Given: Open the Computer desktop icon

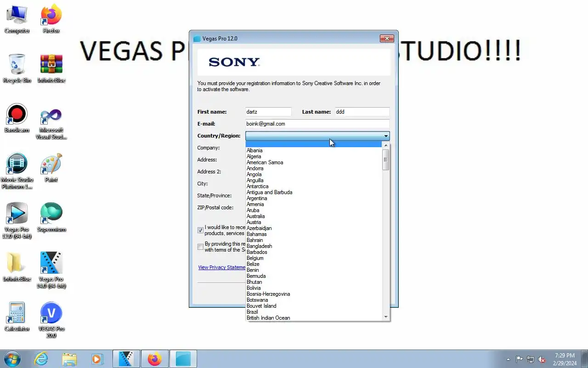Looking at the screenshot, I should pos(17,19).
